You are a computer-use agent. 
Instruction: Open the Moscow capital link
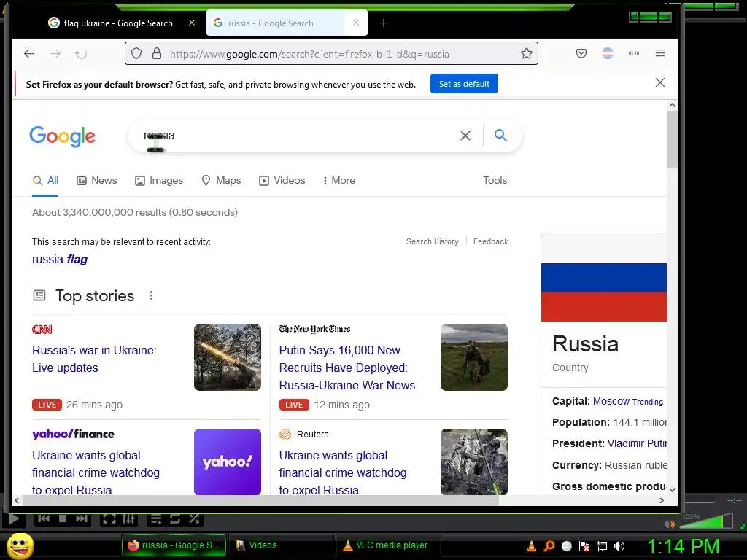pos(611,402)
